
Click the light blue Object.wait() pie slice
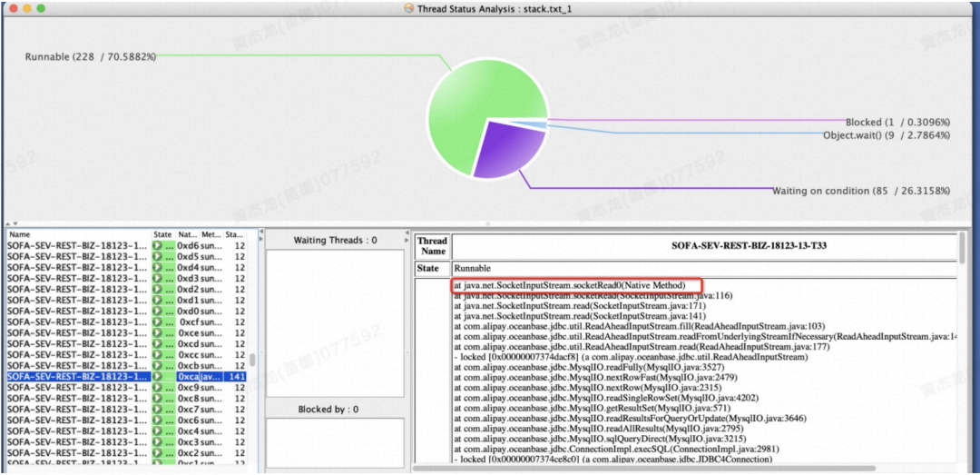click(x=537, y=125)
